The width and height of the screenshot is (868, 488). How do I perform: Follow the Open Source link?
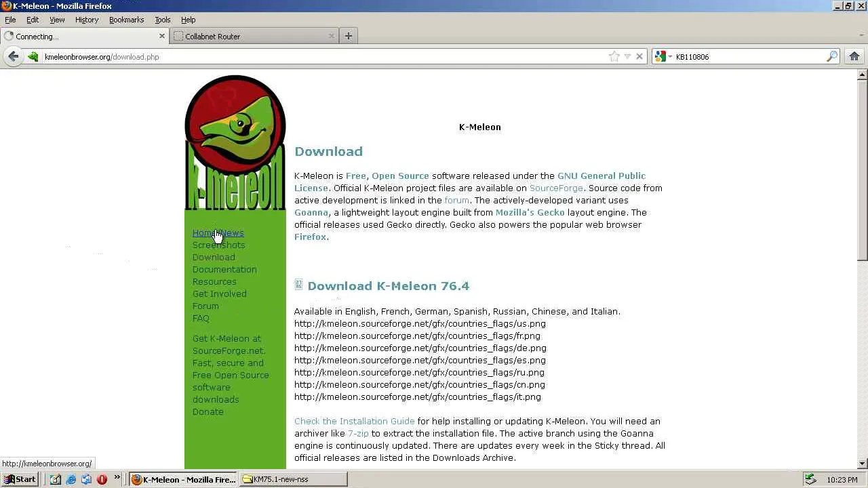pyautogui.click(x=400, y=176)
